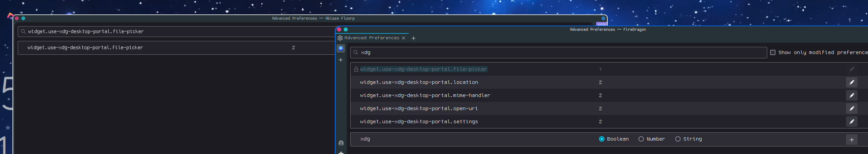Click the Ablaze Floorp window title bar text
This screenshot has width=868, height=154.
(x=313, y=18)
